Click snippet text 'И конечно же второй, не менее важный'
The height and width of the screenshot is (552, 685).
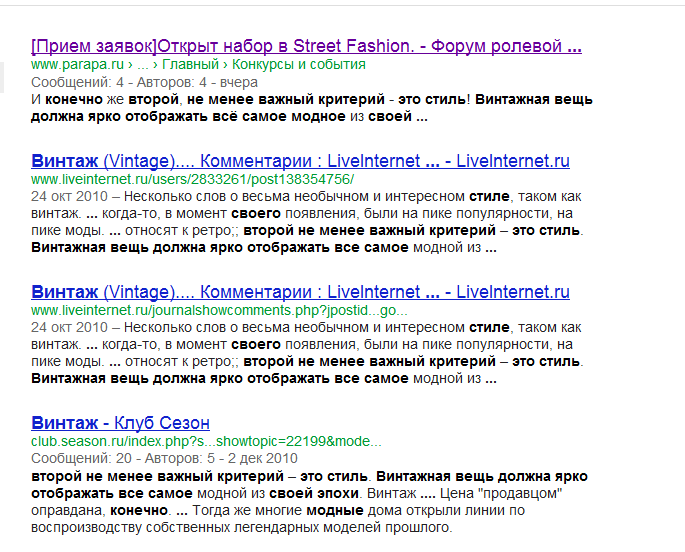tap(173, 100)
